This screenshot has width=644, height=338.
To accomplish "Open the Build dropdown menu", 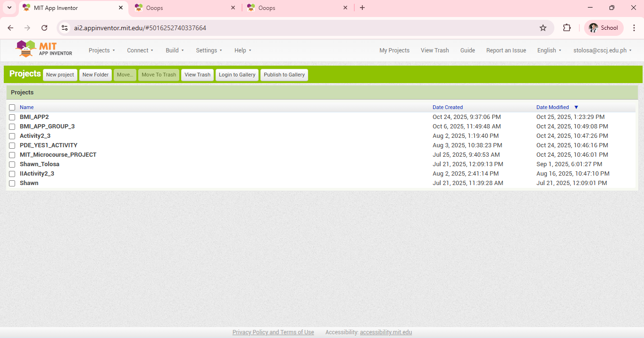I will [175, 51].
